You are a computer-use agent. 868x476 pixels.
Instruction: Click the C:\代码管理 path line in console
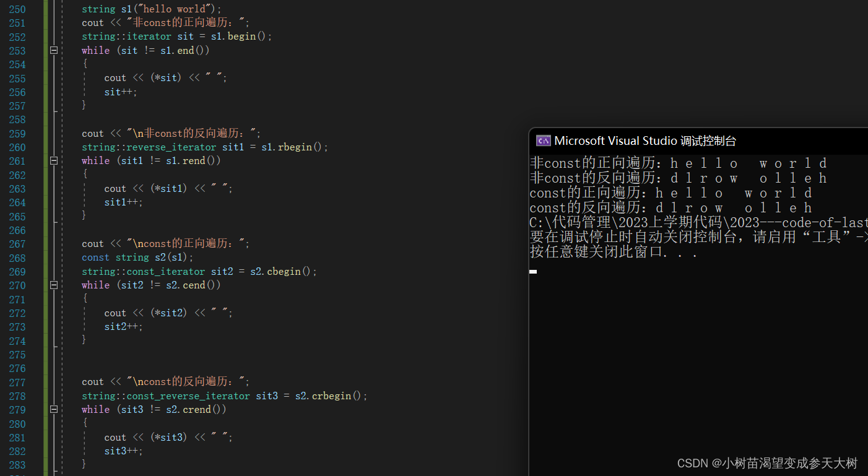tap(699, 223)
